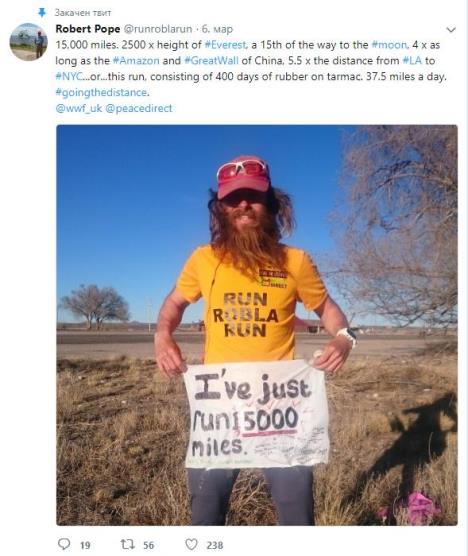
Task: Click the tweet date '6. мар'
Action: (x=217, y=29)
